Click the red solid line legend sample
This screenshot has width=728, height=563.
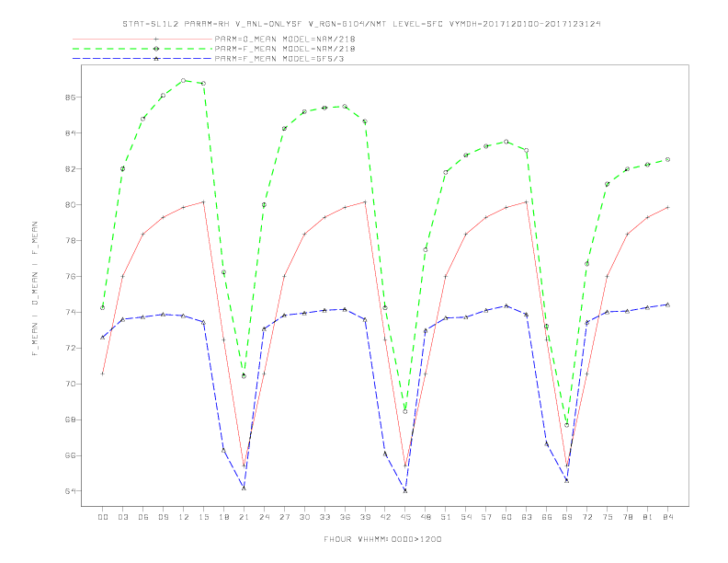142,39
